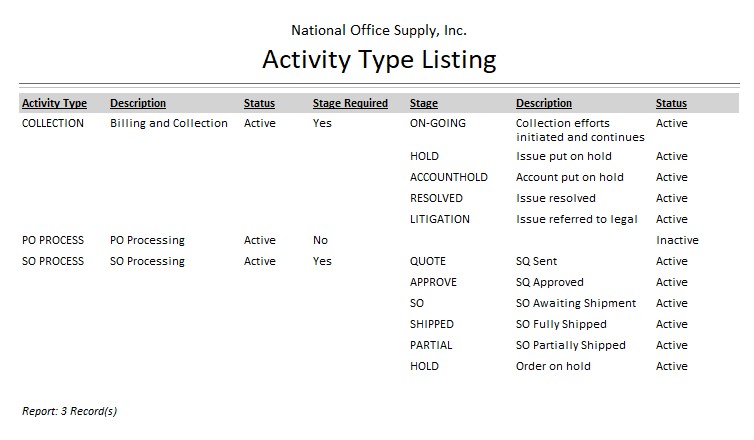
Task: Click the Inactive status for PO PROCESS
Action: (677, 240)
